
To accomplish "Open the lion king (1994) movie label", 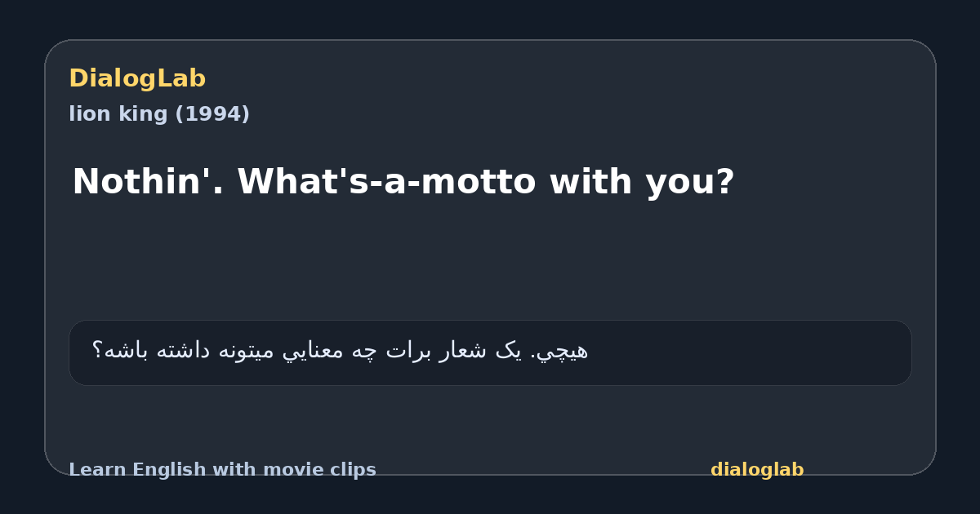I will click(159, 114).
